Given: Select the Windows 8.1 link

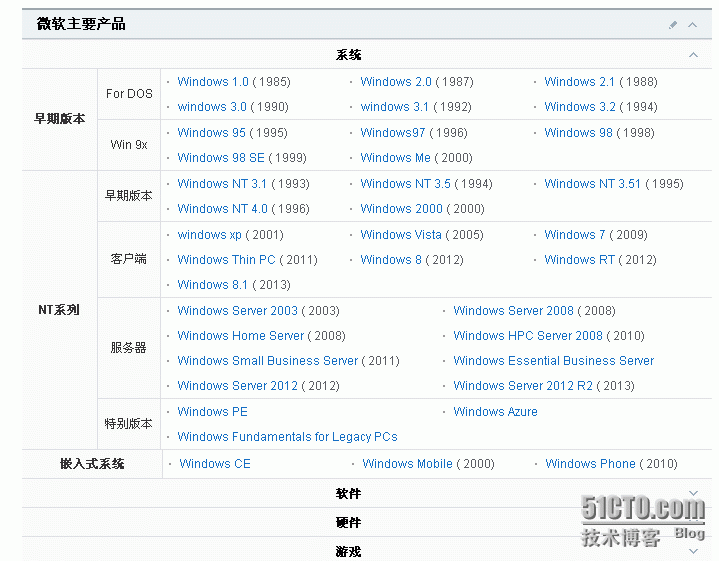Looking at the screenshot, I should tap(212, 285).
